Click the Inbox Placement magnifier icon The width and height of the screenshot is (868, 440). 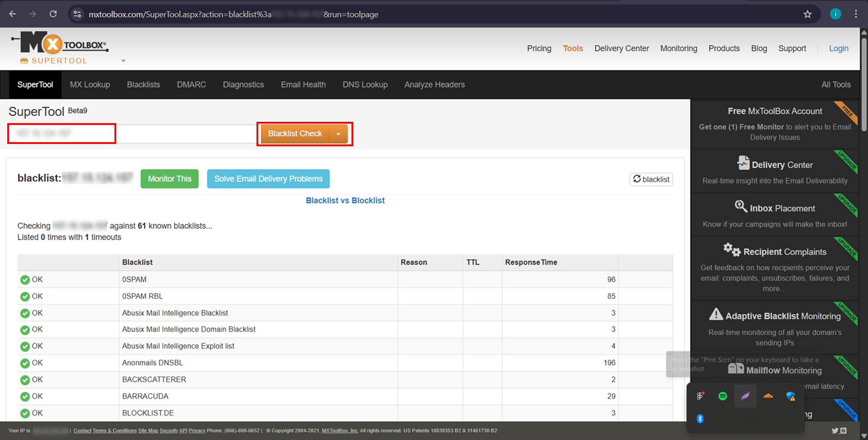pos(740,206)
